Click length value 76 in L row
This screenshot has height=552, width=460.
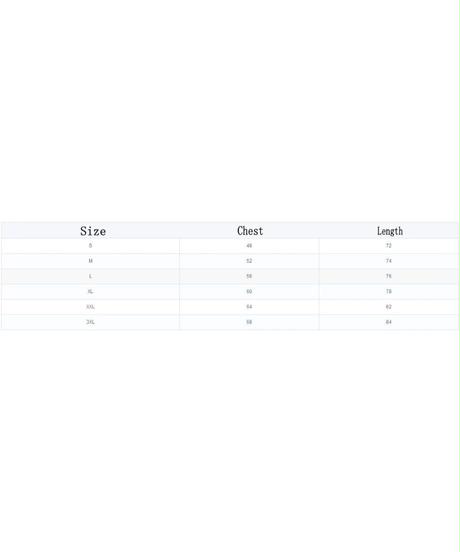389,276
